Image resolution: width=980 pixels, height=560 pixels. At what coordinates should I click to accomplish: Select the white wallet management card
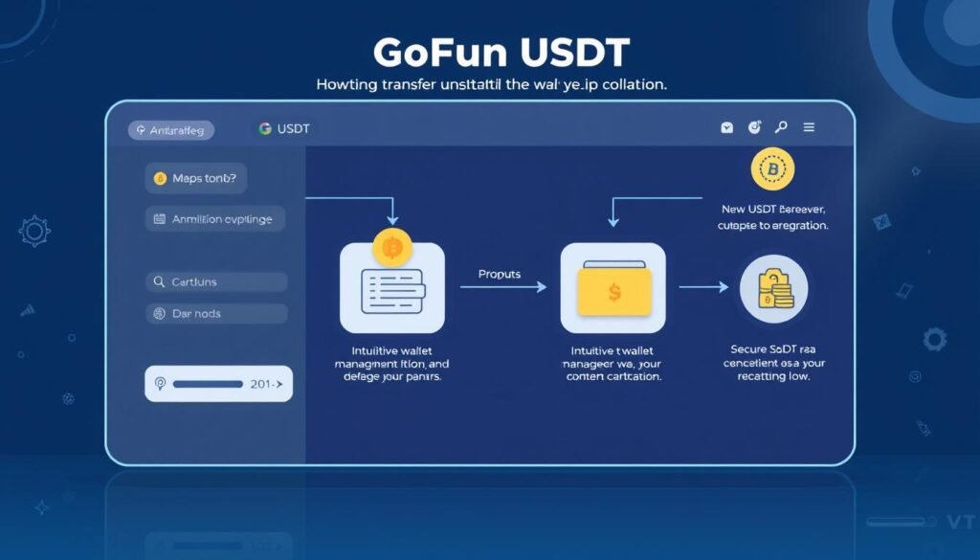pyautogui.click(x=391, y=291)
